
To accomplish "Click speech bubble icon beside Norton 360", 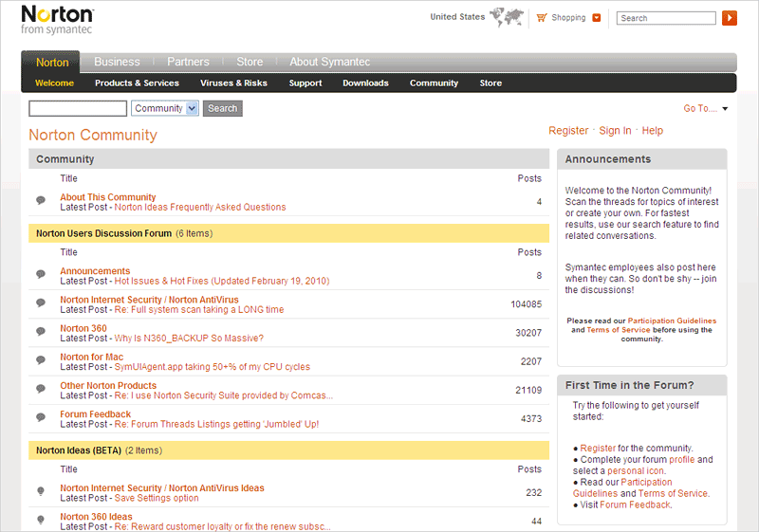I will coord(41,333).
